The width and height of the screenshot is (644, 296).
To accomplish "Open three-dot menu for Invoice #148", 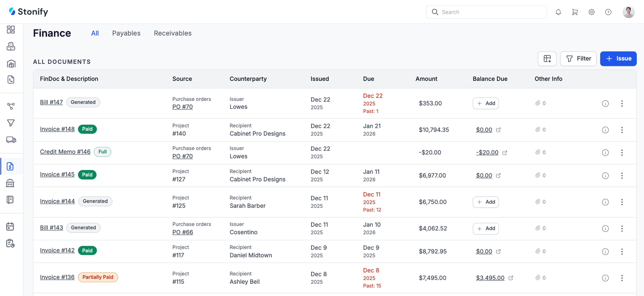I will coord(622,130).
